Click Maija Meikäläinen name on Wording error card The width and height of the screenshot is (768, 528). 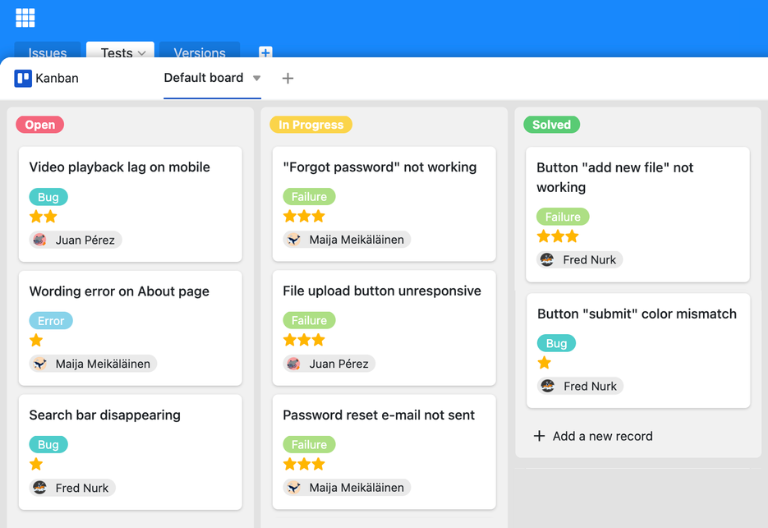[103, 364]
